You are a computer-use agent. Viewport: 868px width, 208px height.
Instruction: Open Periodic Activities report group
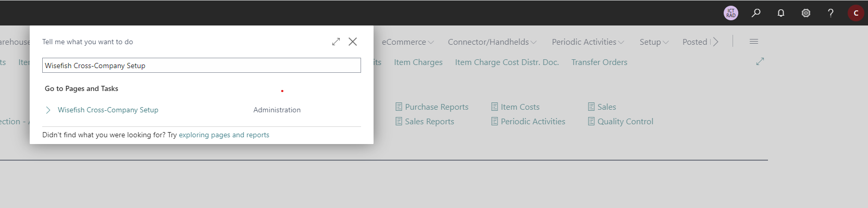533,122
